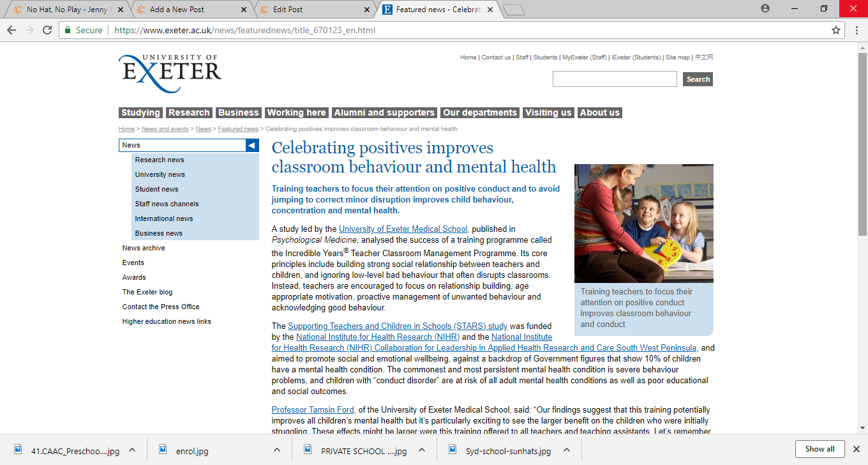Click the University of Exeter logo
This screenshot has width=868, height=465.
pos(170,73)
